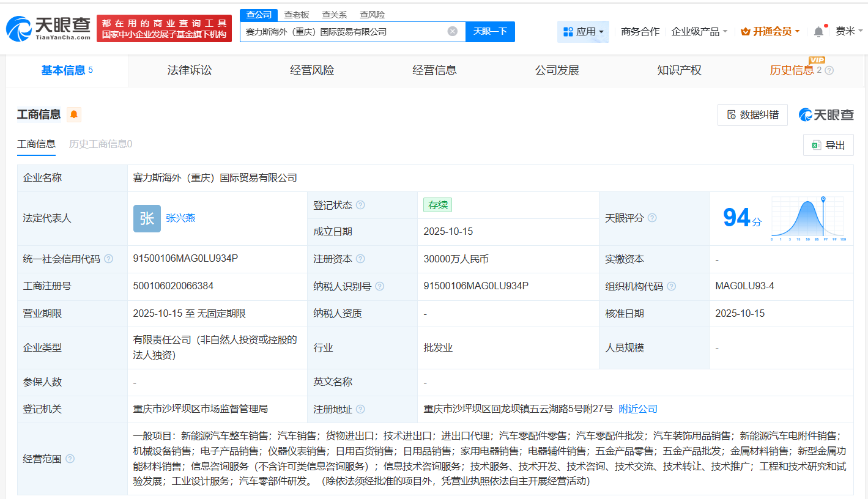Viewport: 868px width, 499px height.
Task: Open the 企业级产品 dropdown
Action: (x=700, y=31)
